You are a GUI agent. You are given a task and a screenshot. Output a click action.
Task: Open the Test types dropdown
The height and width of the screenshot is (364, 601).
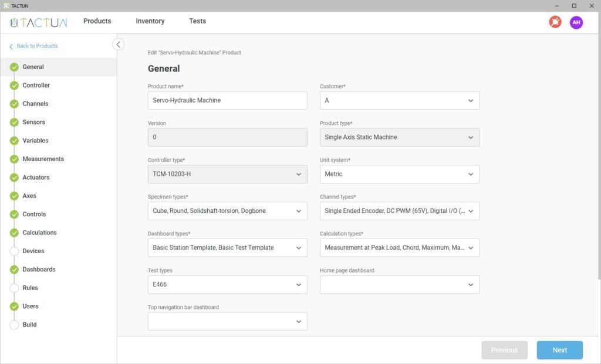(227, 285)
